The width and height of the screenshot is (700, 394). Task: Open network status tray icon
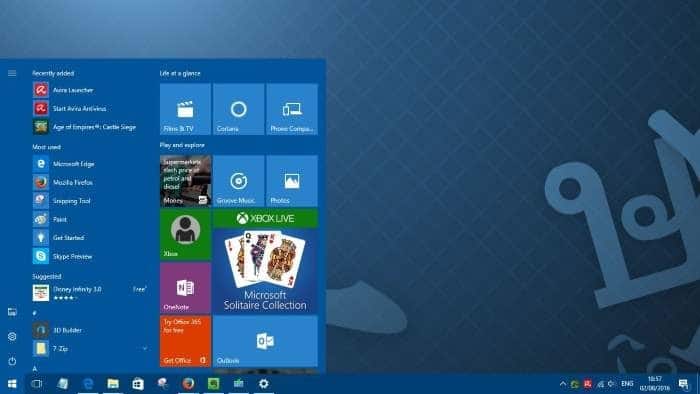(600, 384)
